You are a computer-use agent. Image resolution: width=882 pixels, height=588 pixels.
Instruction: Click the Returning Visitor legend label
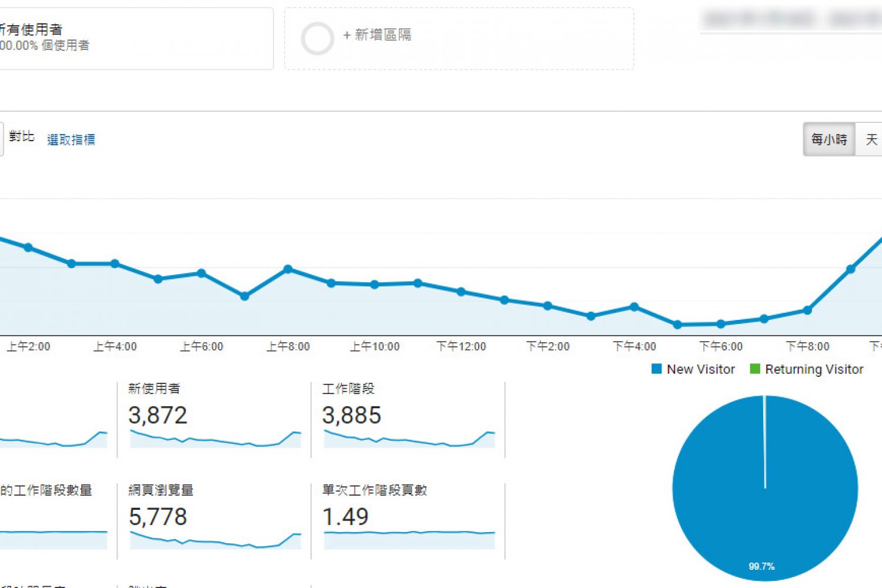click(x=814, y=369)
